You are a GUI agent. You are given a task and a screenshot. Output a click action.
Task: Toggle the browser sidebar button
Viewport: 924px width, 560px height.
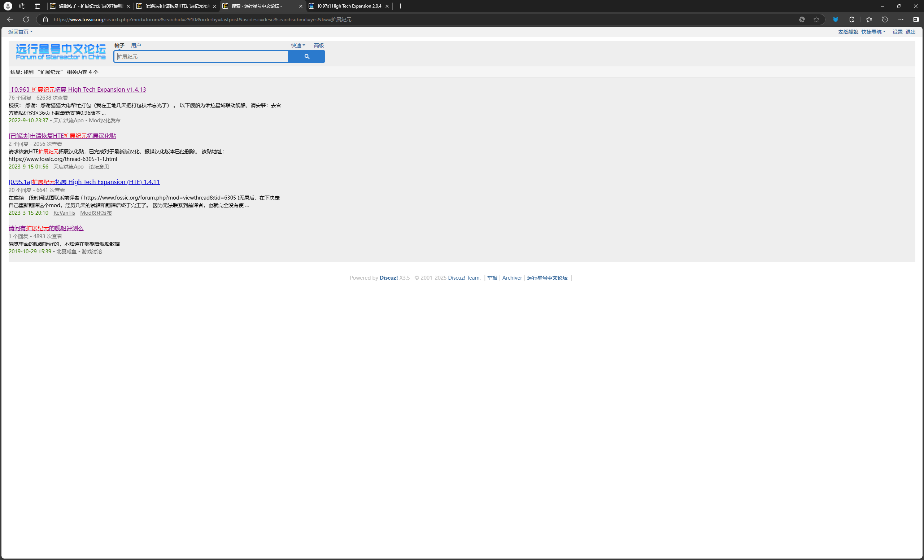916,19
